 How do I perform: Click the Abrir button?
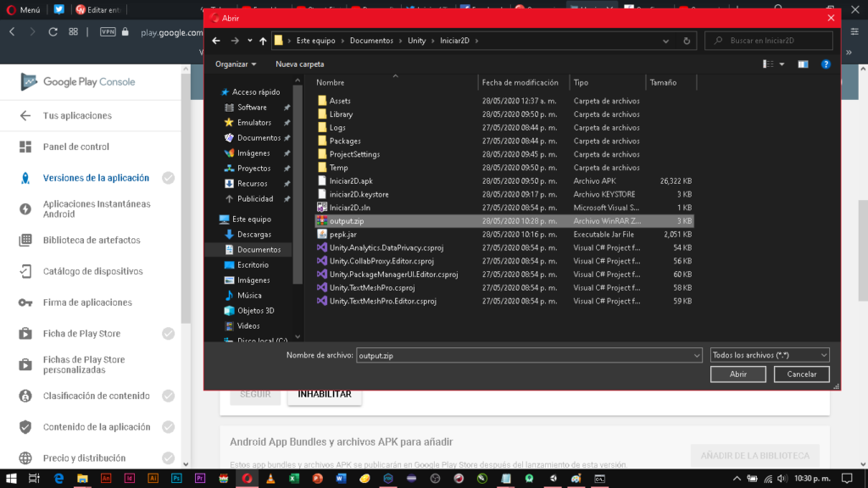point(738,374)
